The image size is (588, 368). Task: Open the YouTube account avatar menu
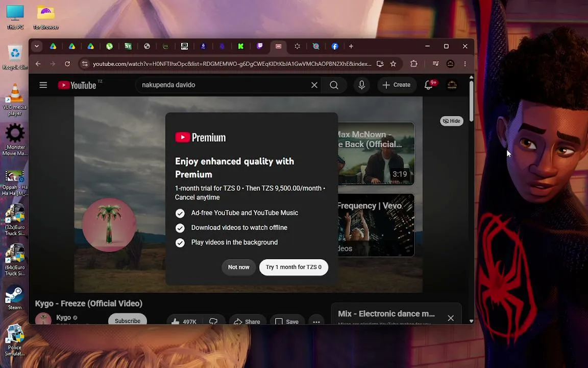[452, 85]
